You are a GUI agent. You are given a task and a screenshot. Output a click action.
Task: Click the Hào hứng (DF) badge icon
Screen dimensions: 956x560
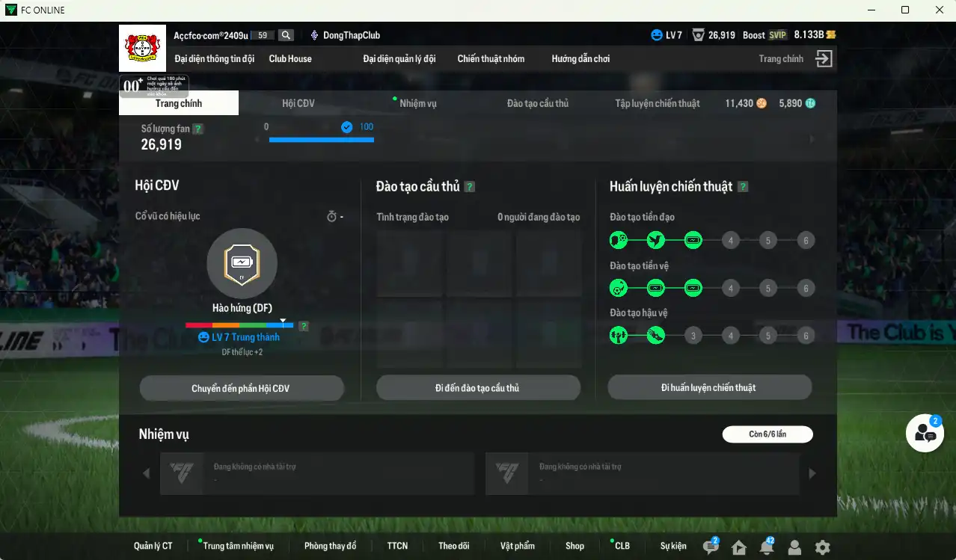[242, 263]
